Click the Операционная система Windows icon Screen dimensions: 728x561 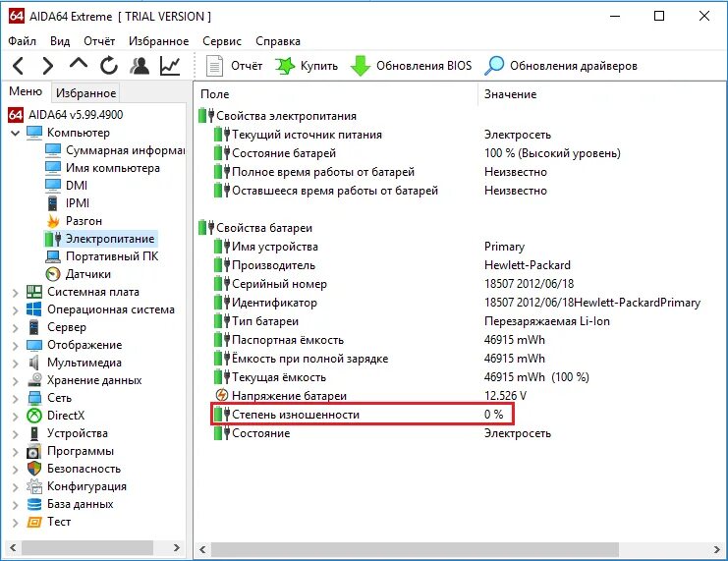[34, 309]
